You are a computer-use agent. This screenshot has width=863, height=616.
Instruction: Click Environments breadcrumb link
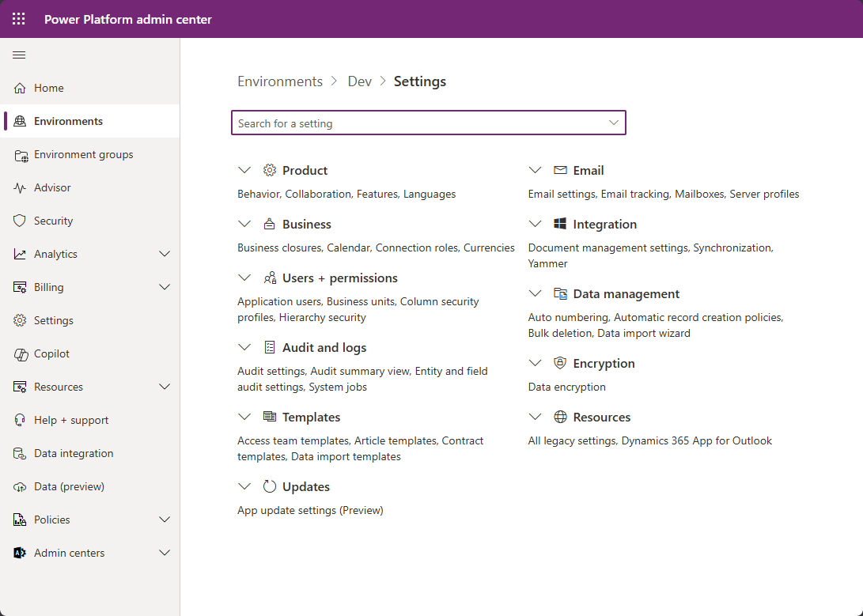pos(279,81)
